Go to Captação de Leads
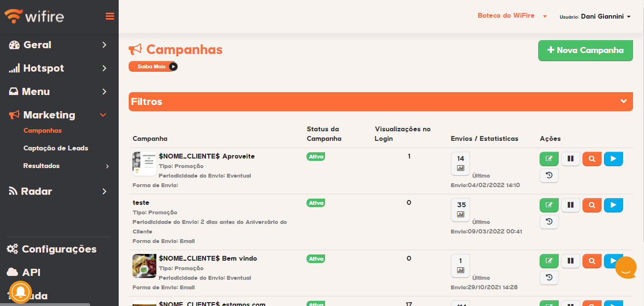 (x=56, y=148)
